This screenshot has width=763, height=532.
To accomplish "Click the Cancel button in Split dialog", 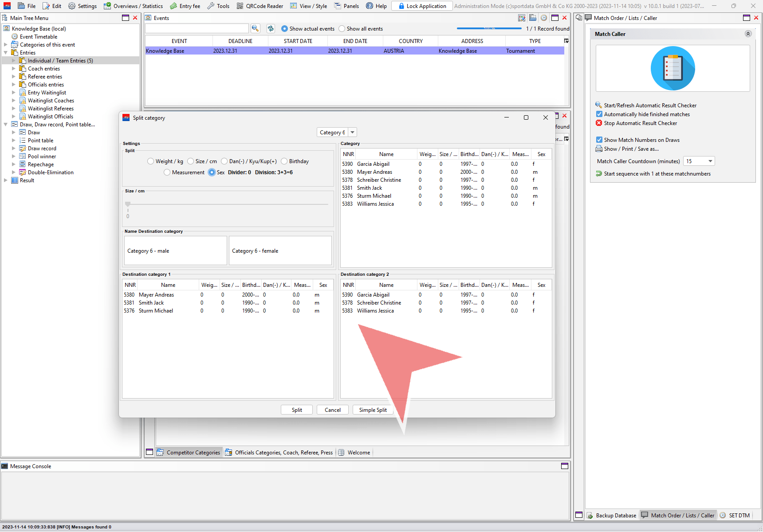I will (332, 410).
